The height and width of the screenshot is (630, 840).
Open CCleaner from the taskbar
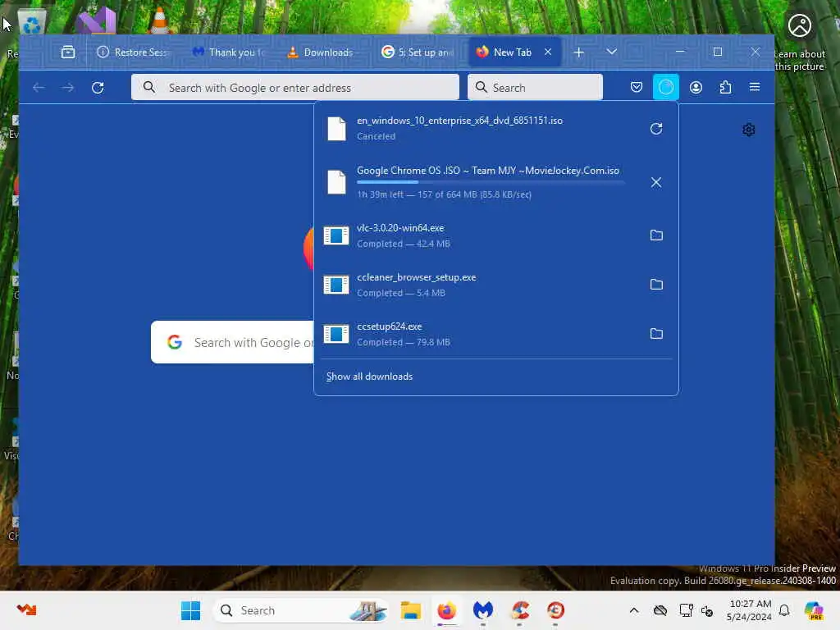[519, 610]
